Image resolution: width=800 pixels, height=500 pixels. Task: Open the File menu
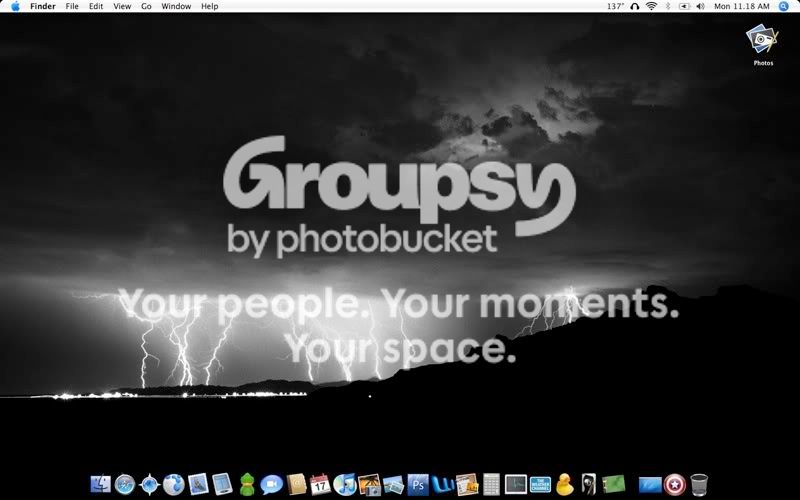click(x=72, y=6)
